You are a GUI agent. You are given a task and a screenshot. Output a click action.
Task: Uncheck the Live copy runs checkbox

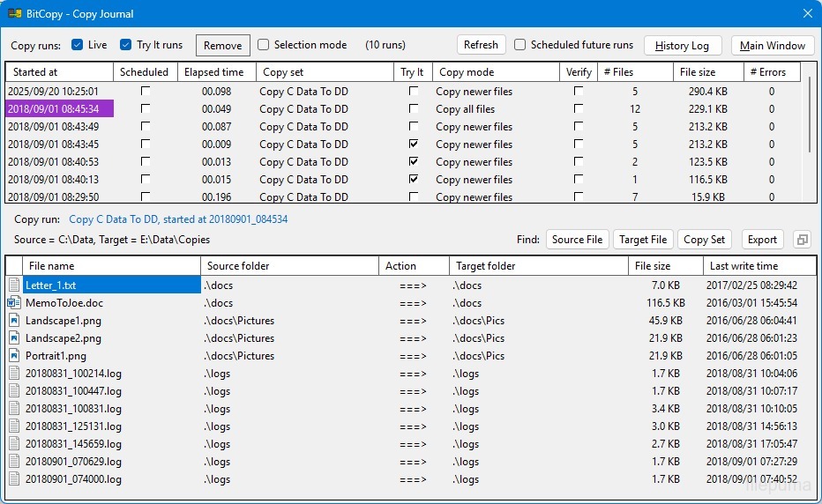tap(78, 45)
